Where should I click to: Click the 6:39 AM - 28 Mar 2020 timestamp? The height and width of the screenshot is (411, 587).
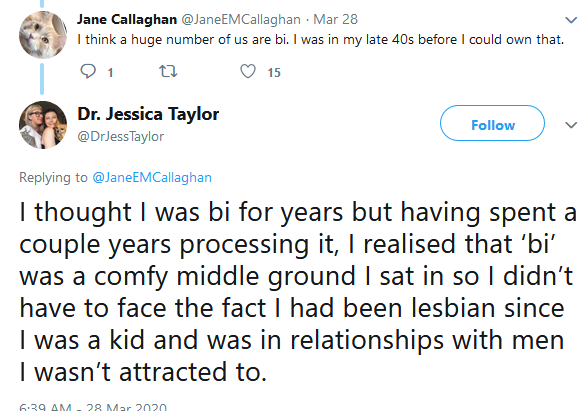93,407
